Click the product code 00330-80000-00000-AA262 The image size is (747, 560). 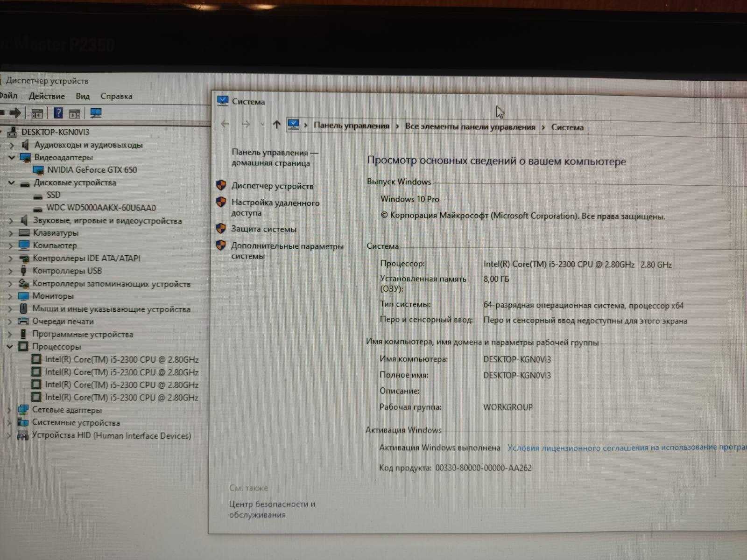click(483, 468)
